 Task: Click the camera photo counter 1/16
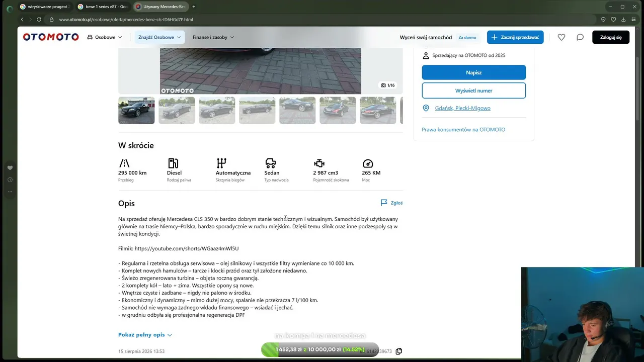point(388,85)
